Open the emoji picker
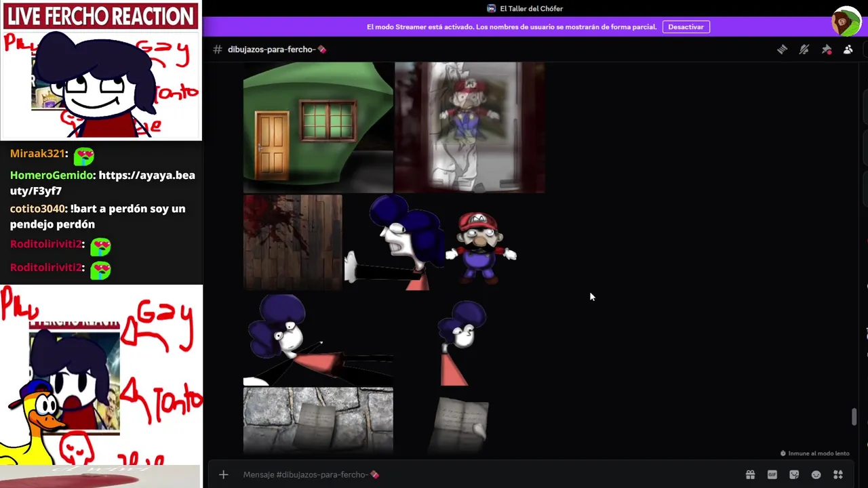 pyautogui.click(x=816, y=474)
